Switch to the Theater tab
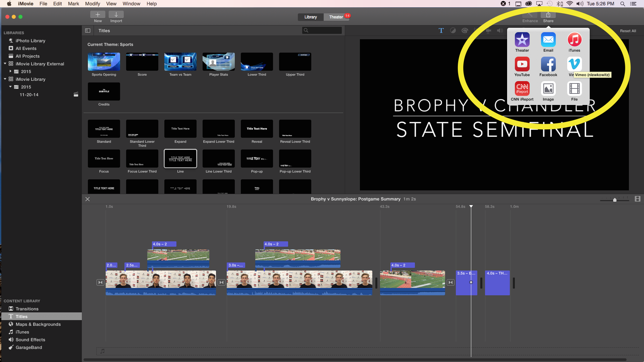644x362 pixels. (335, 17)
